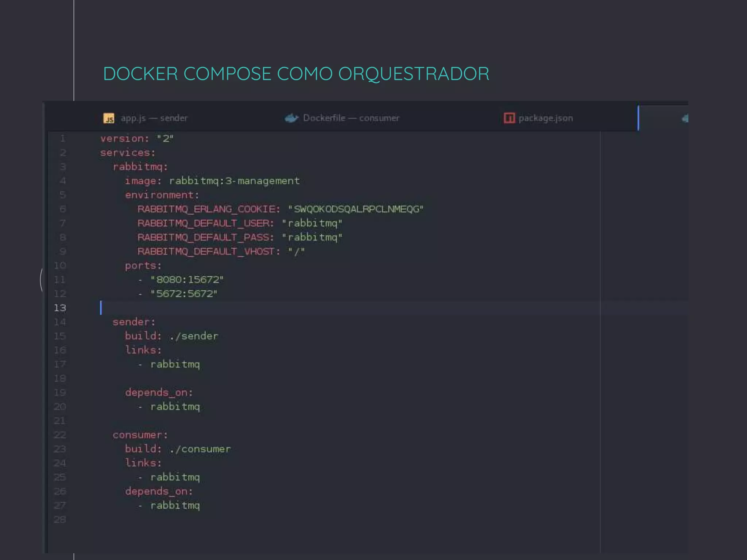Click the slide title 'DOCKER COMPOSE COMO ORQUESTRADOR'

coord(296,74)
